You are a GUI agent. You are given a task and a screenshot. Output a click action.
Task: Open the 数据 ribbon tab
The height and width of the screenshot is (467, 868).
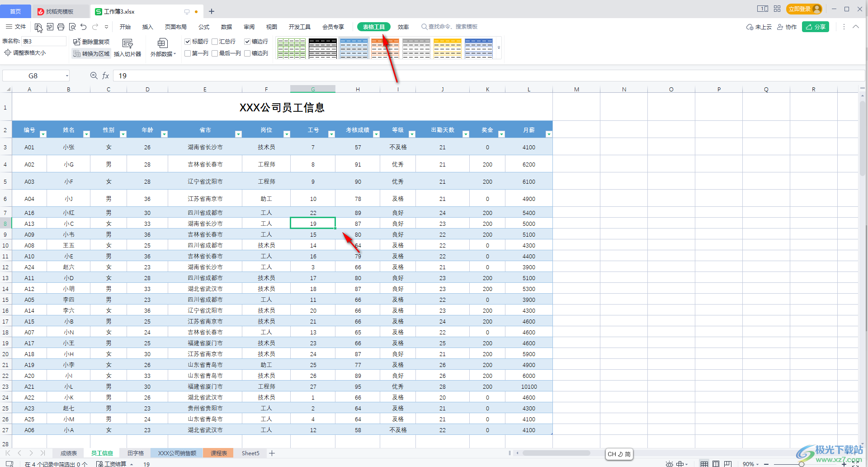pos(226,27)
